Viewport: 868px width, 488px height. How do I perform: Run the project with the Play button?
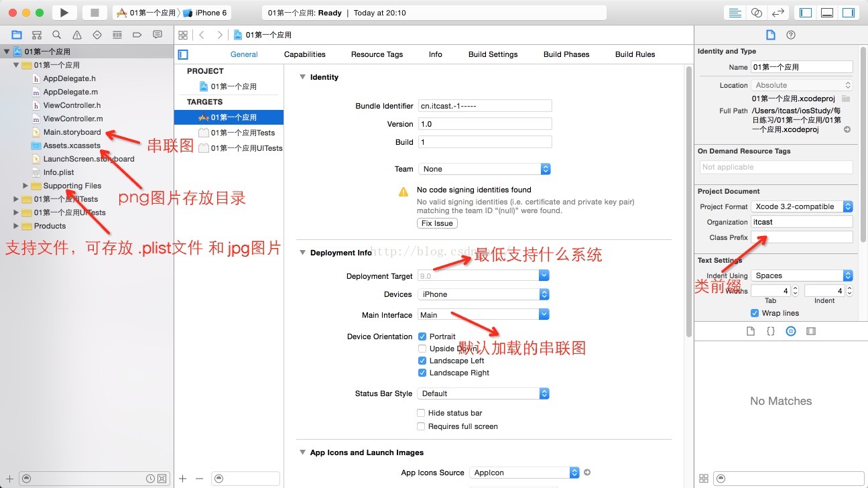tap(64, 13)
